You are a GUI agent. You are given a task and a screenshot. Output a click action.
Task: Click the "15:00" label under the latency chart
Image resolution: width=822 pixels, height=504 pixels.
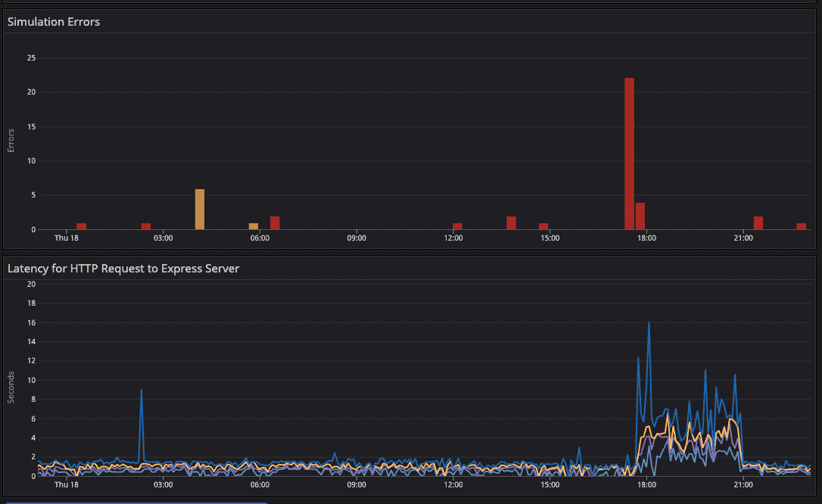pyautogui.click(x=550, y=485)
